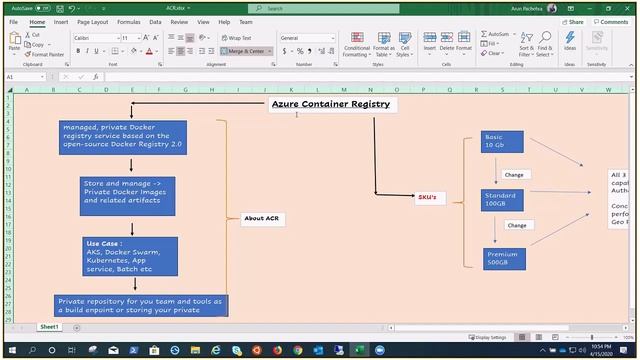This screenshot has width=640, height=360.
Task: Increase font size with larger A
Action: tap(146, 38)
